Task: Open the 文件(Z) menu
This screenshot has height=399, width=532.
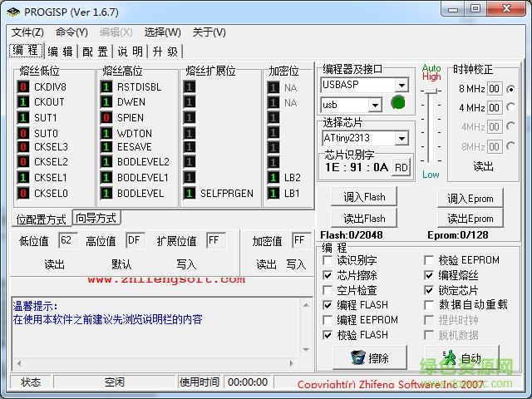Action: 28,32
